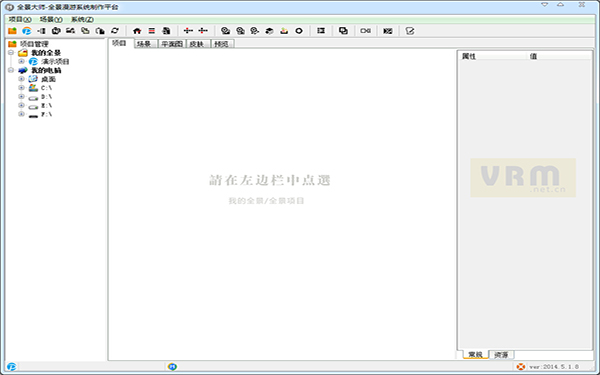Expand the 桌面 tree node
The image size is (600, 375).
21,79
